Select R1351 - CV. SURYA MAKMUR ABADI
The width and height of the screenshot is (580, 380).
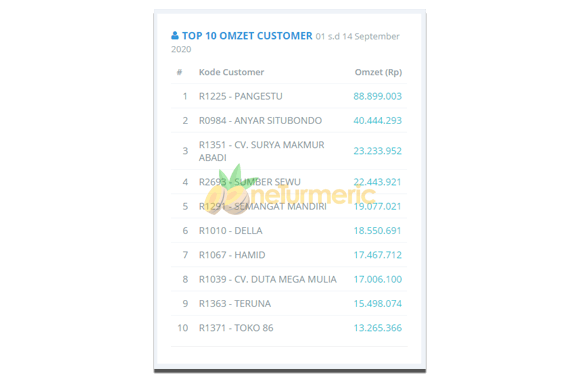(x=262, y=151)
